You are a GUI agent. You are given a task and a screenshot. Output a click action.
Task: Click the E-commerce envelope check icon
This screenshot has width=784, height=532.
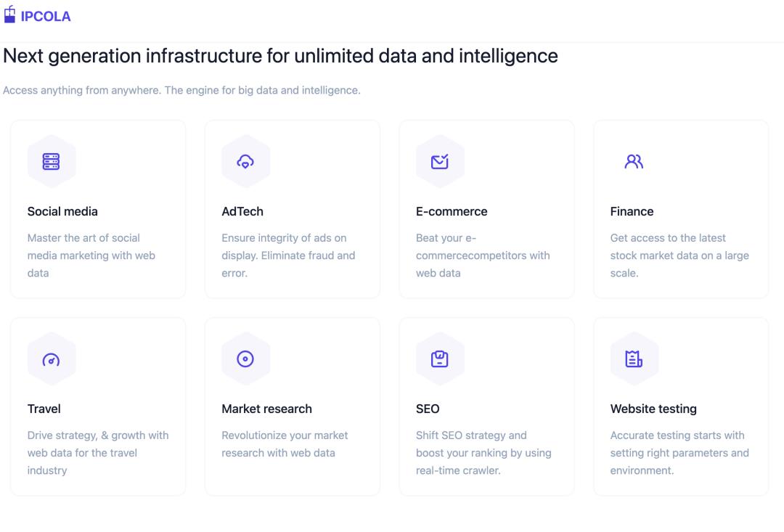click(439, 162)
